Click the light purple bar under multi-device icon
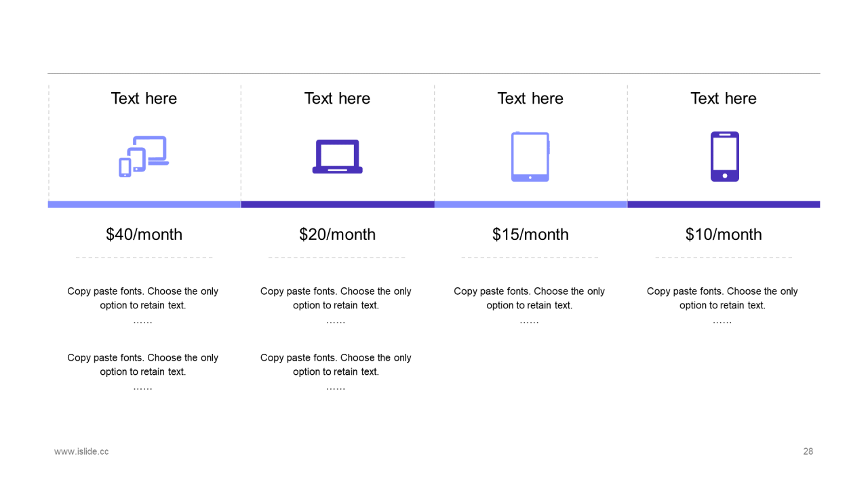868x488 pixels. tap(144, 205)
